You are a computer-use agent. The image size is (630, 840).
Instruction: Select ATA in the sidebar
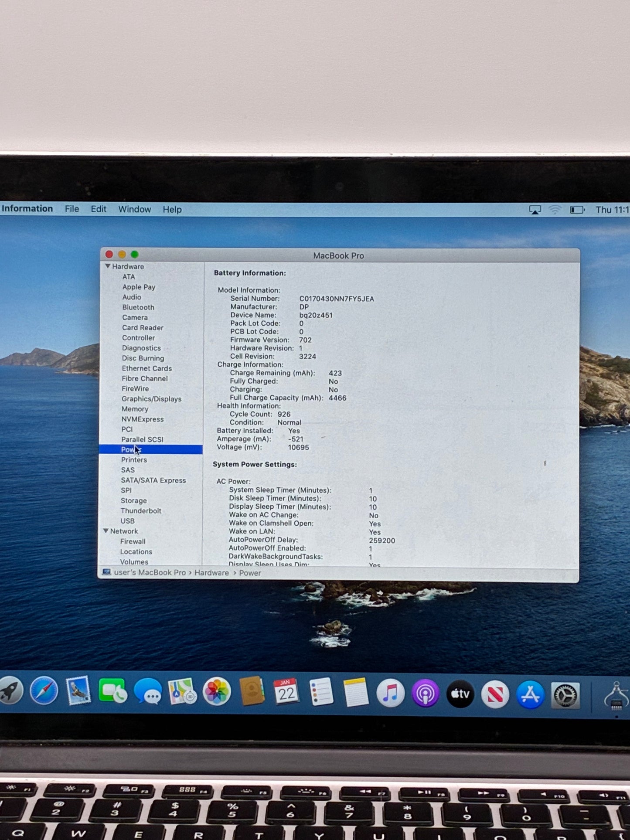coord(129,277)
